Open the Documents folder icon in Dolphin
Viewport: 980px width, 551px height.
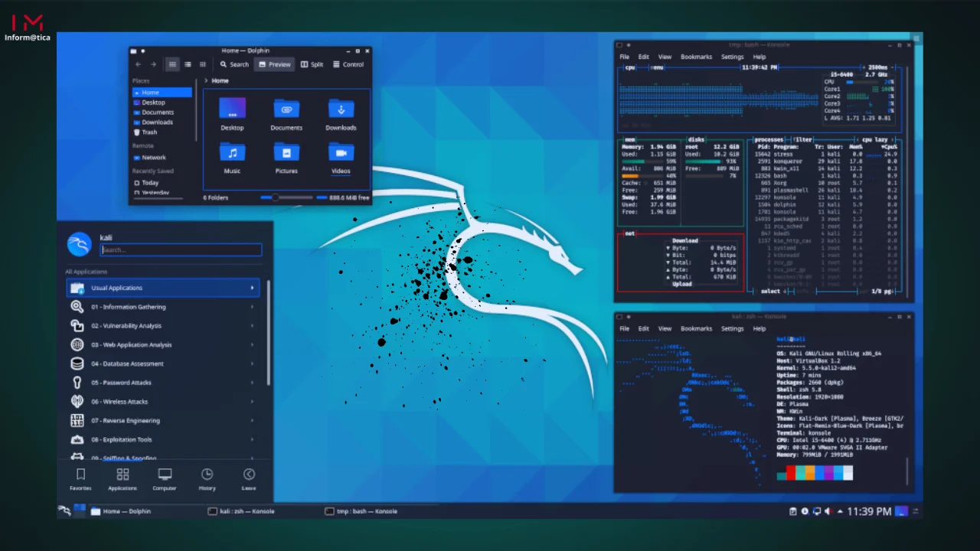[286, 109]
